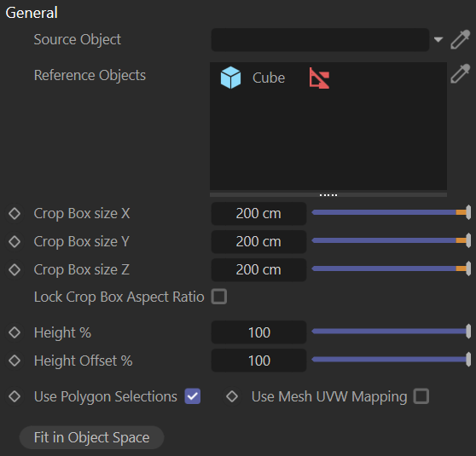
Task: Open the Source Object dropdown arrow
Action: pos(438,39)
